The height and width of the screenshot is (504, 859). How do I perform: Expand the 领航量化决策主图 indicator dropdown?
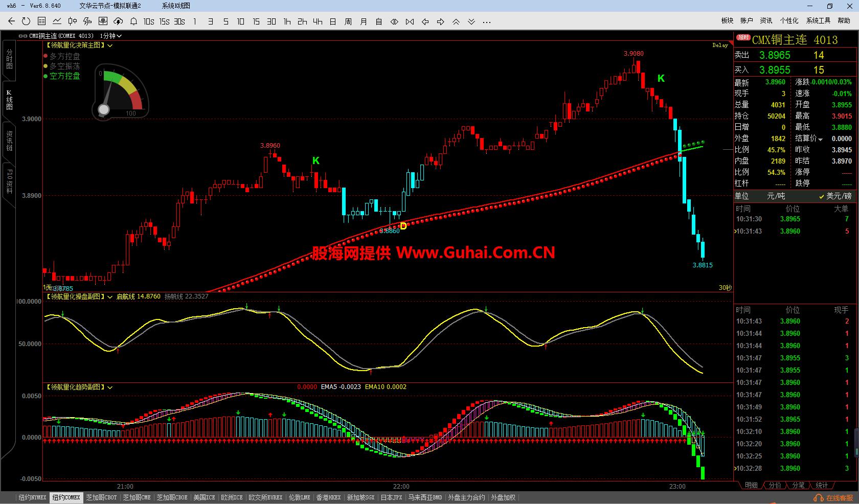(x=110, y=45)
